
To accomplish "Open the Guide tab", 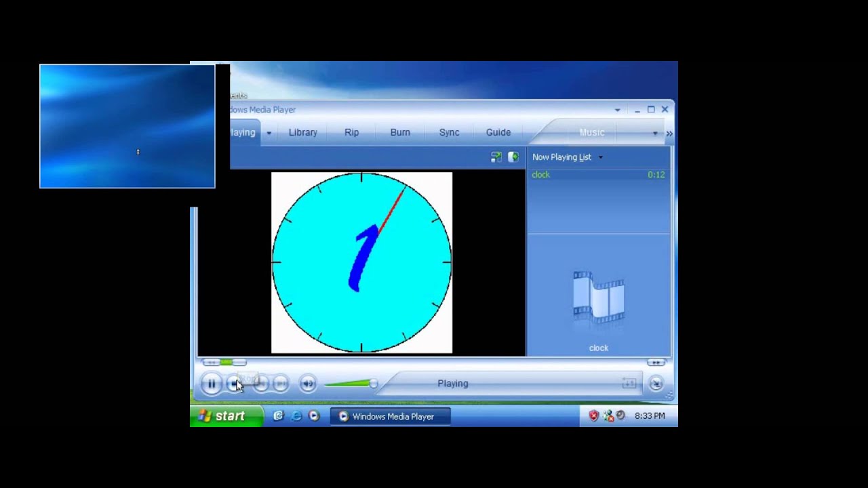I will pos(498,132).
